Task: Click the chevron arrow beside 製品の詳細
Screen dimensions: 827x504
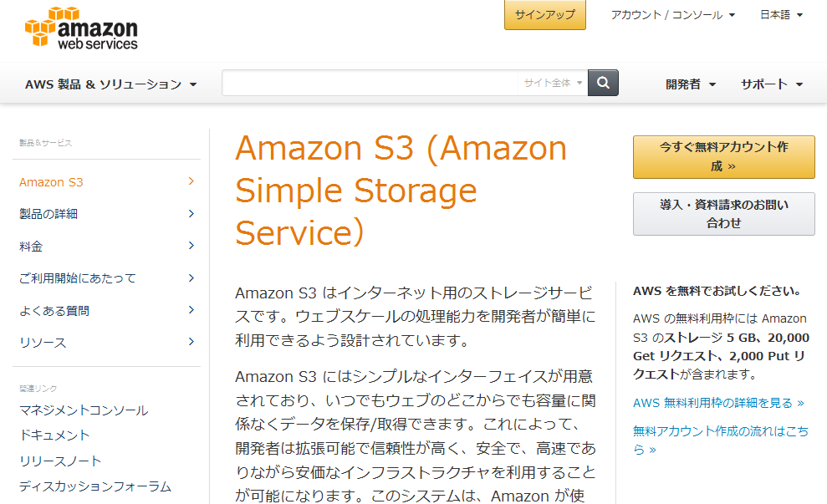Action: click(x=191, y=213)
